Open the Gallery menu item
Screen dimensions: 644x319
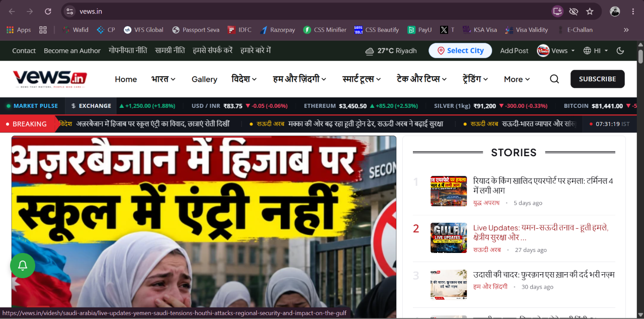tap(204, 79)
